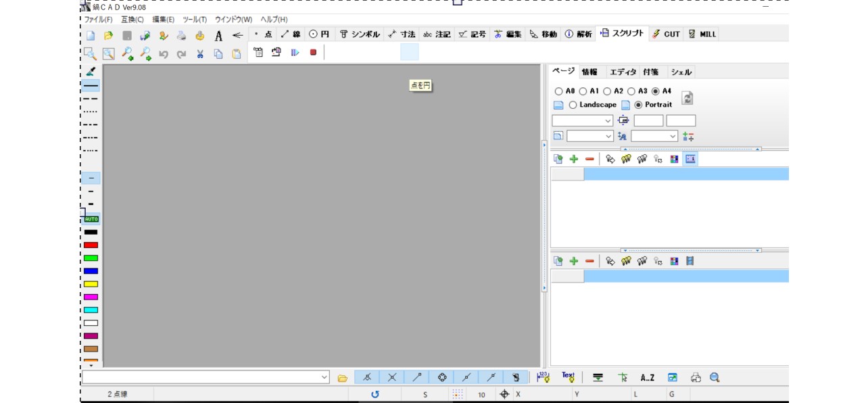Image resolution: width=868 pixels, height=403 pixels.
Task: Open the dropdown left of the plus-divide icon
Action: point(672,136)
